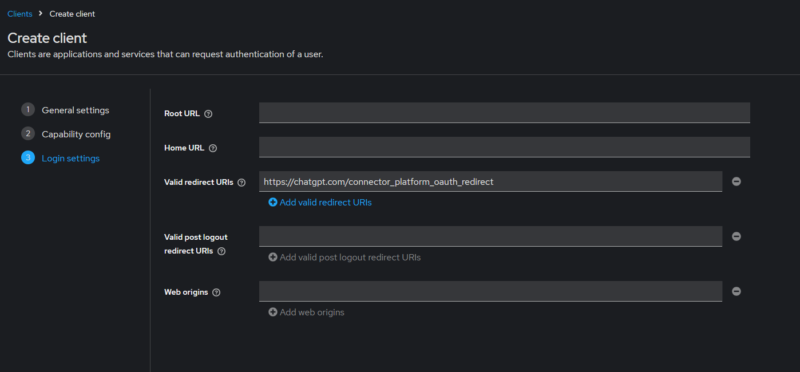Show help for Valid redirect URIs
This screenshot has height=372, width=800.
(x=241, y=183)
